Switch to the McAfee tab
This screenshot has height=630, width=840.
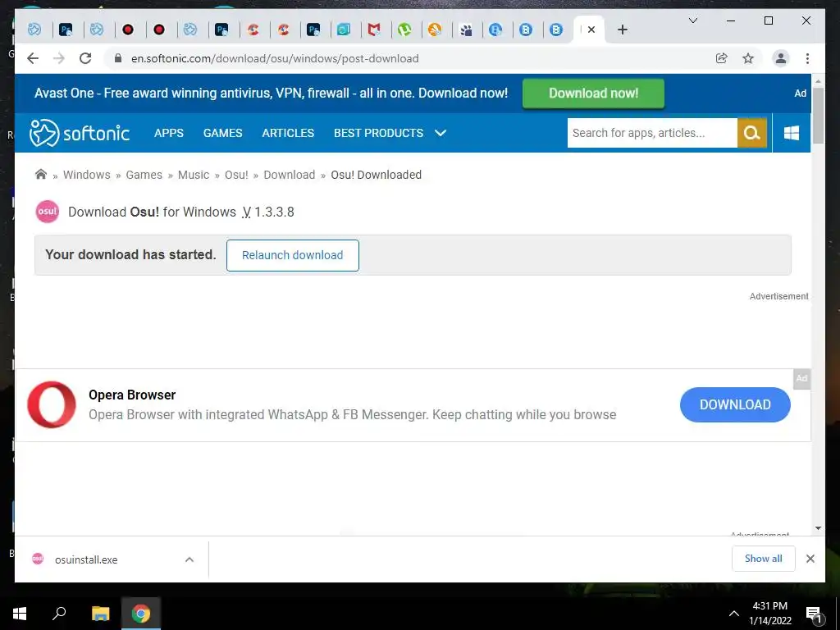click(x=374, y=30)
